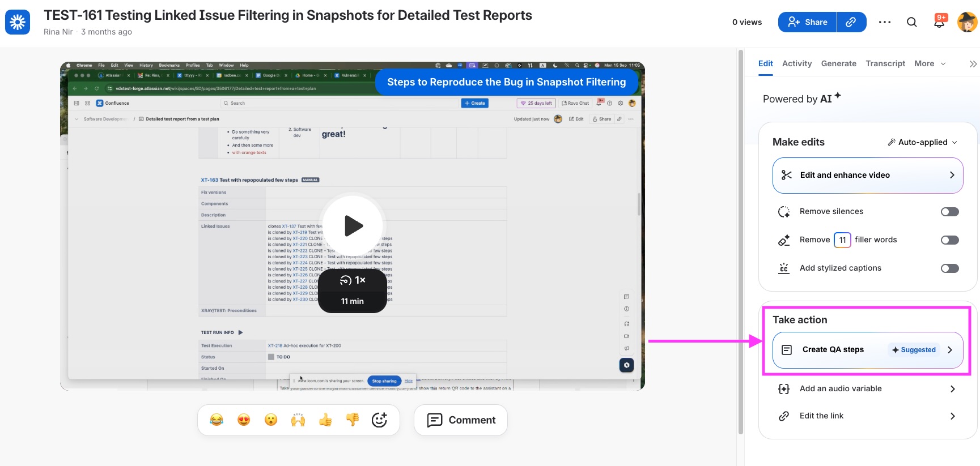The image size is (980, 466).
Task: Switch to the Generate tab
Action: pyautogui.click(x=839, y=63)
